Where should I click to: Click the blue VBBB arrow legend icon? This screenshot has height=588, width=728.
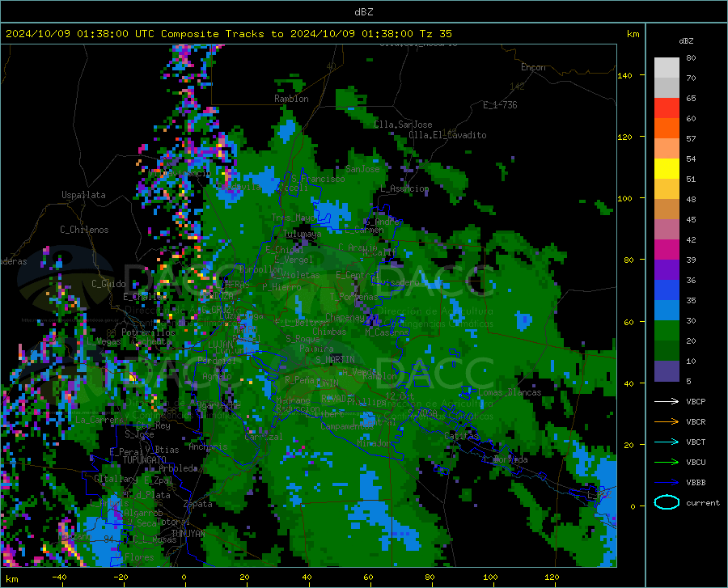[x=667, y=483]
